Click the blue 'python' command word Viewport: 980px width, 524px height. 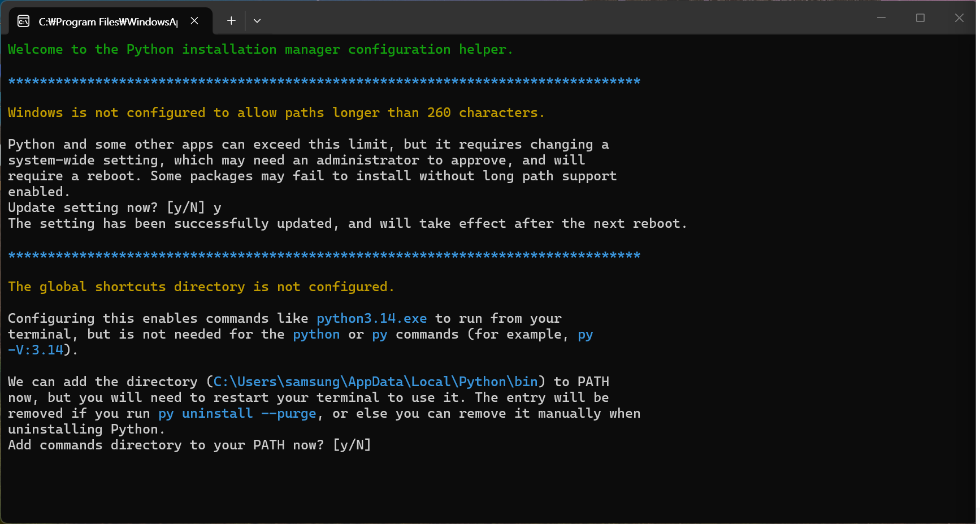[x=316, y=335]
